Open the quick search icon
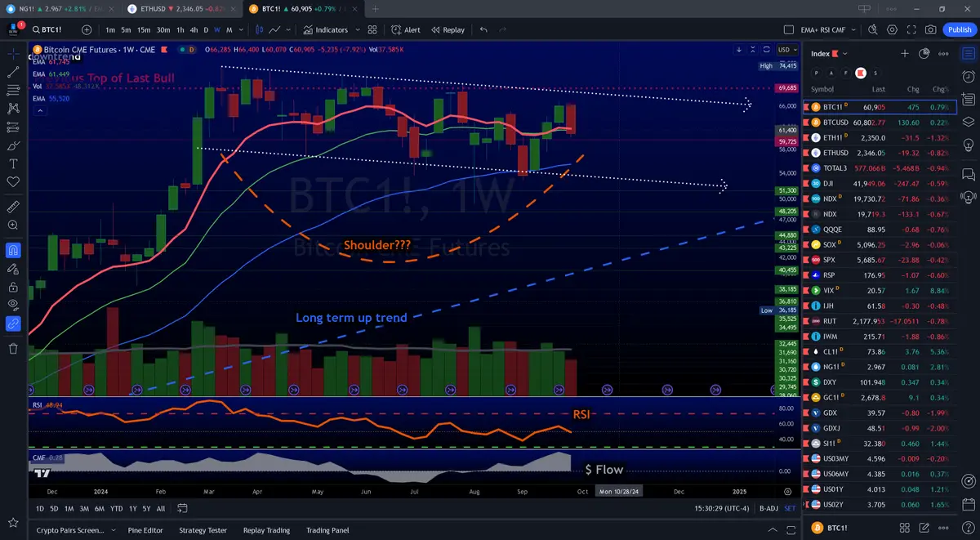 872,29
